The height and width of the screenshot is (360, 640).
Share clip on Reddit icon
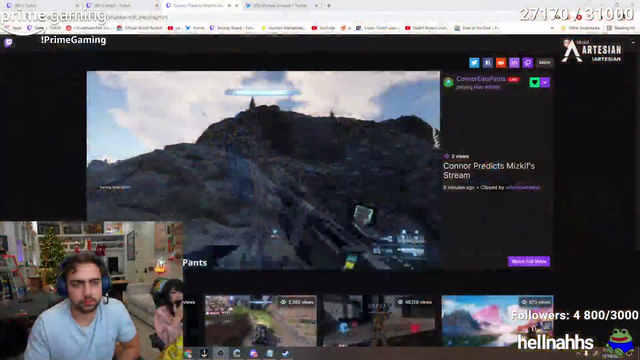pyautogui.click(x=501, y=62)
